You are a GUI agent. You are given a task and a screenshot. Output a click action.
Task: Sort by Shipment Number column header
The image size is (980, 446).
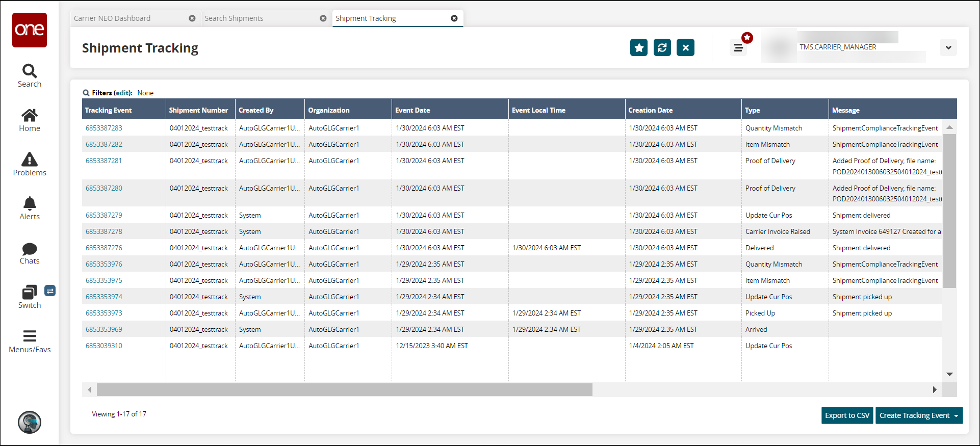coord(200,110)
